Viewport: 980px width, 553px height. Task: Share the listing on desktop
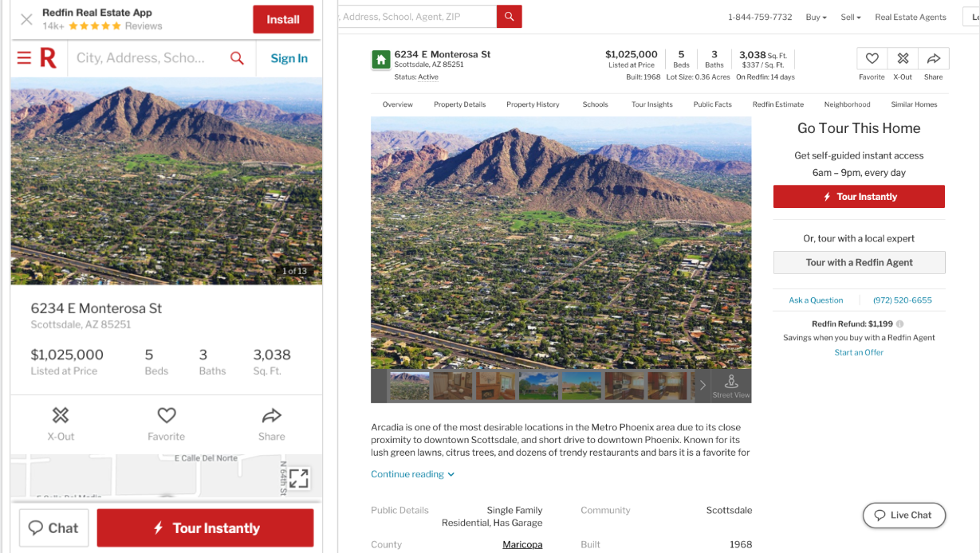pos(933,58)
